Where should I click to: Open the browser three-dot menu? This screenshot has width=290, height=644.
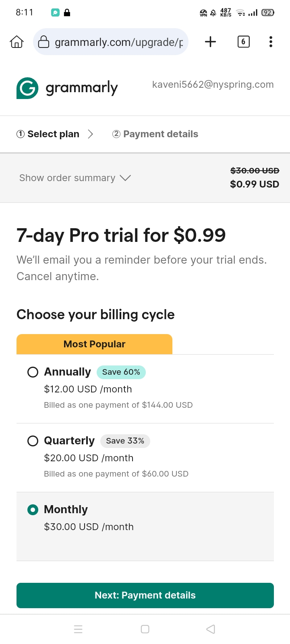click(x=271, y=42)
